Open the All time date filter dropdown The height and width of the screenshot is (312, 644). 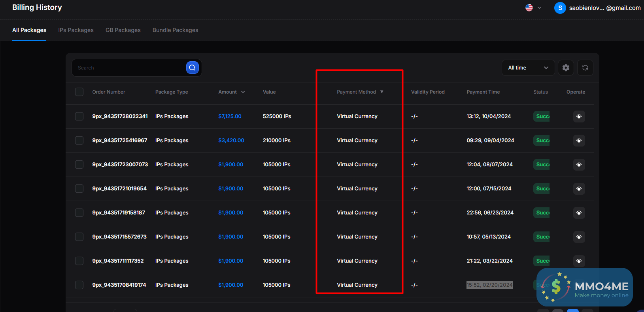click(528, 68)
